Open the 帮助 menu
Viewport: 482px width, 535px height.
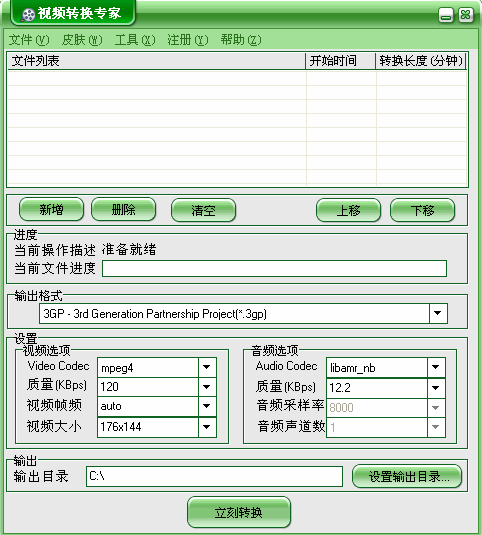click(241, 40)
